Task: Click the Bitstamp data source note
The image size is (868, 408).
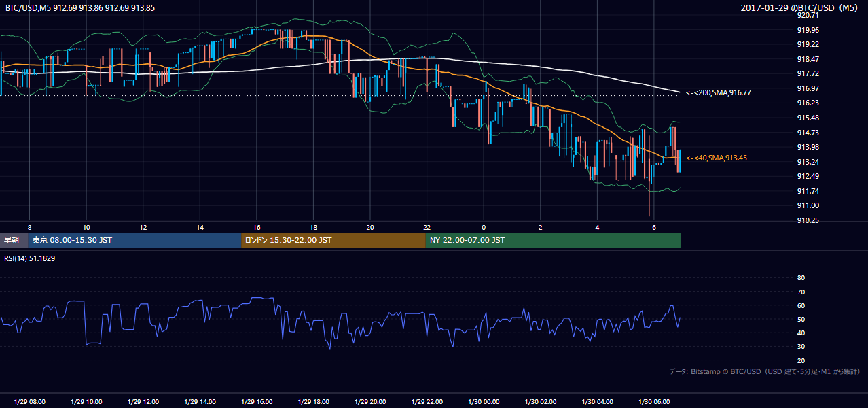Action: (765, 371)
